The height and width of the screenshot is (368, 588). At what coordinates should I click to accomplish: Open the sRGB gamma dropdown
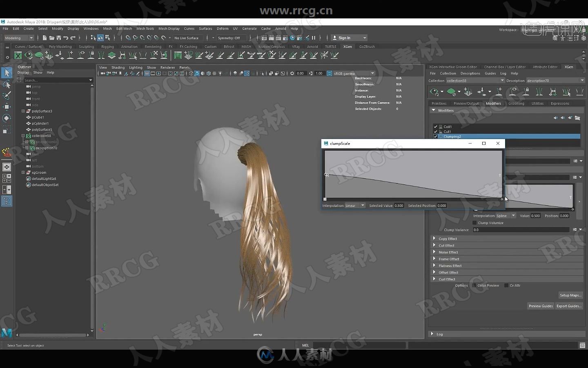pyautogui.click(x=354, y=74)
